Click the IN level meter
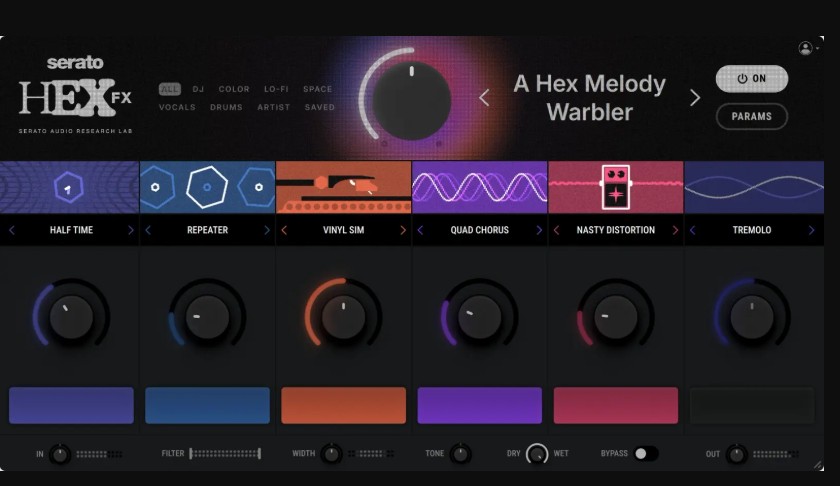Screen dimensions: 840x486 pos(99,454)
